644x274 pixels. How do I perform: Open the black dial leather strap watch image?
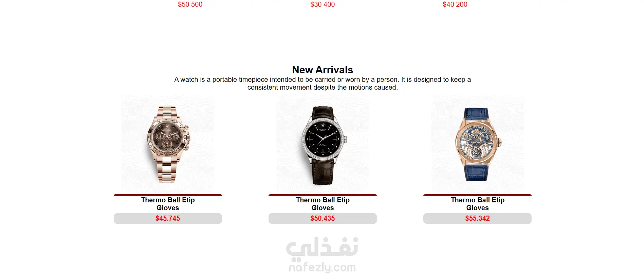[x=323, y=143]
